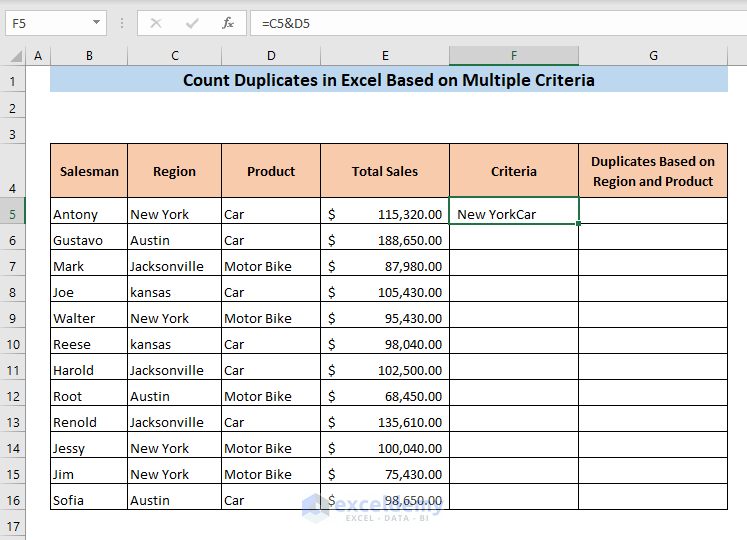Select column F header

(513, 56)
